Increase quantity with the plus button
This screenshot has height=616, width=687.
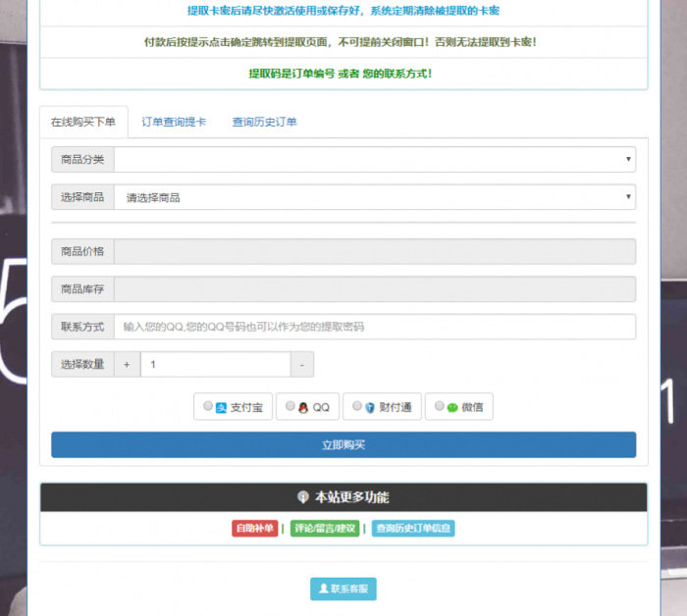coord(127,365)
